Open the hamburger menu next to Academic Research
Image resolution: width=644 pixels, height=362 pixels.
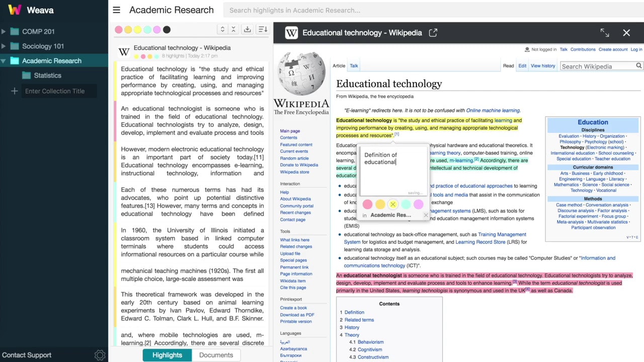click(116, 10)
